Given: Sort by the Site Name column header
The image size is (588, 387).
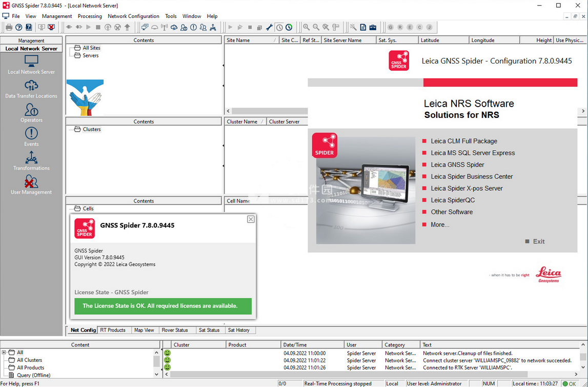Looking at the screenshot, I should 252,40.
